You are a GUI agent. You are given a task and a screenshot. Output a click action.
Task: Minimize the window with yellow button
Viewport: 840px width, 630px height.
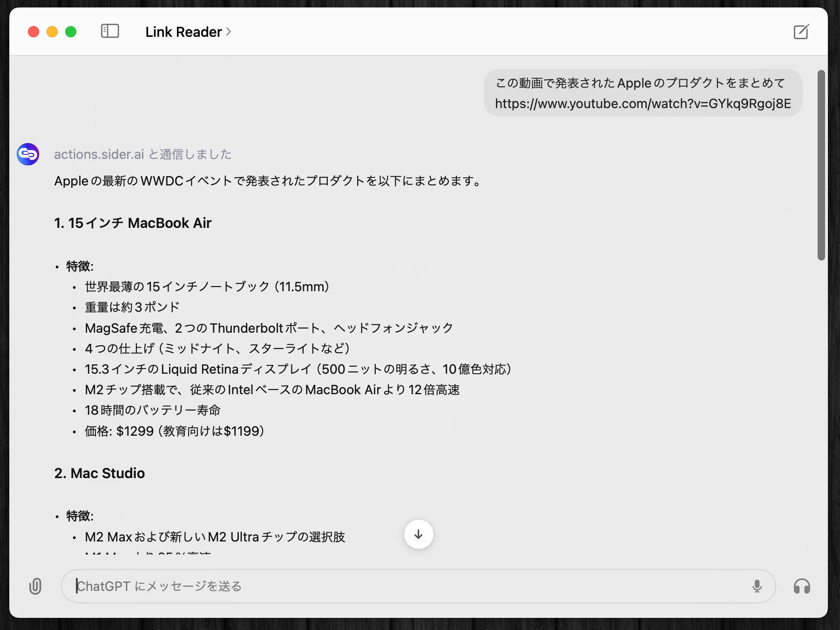tap(52, 32)
